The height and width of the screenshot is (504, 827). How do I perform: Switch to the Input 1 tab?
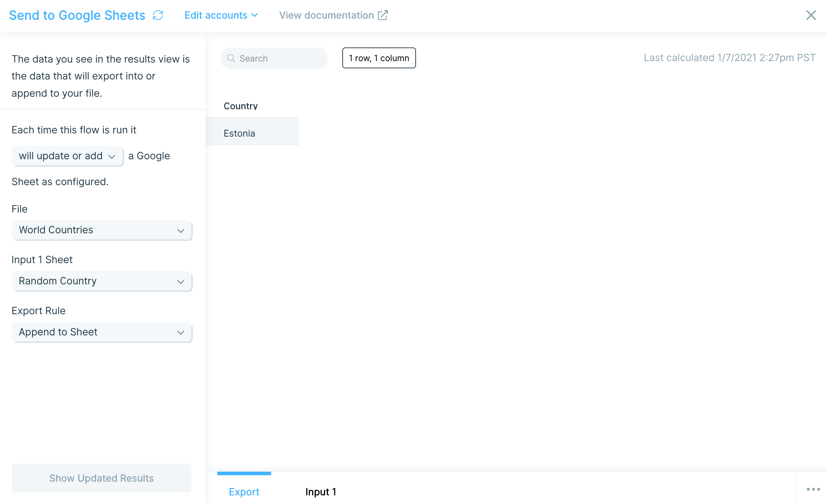point(320,491)
